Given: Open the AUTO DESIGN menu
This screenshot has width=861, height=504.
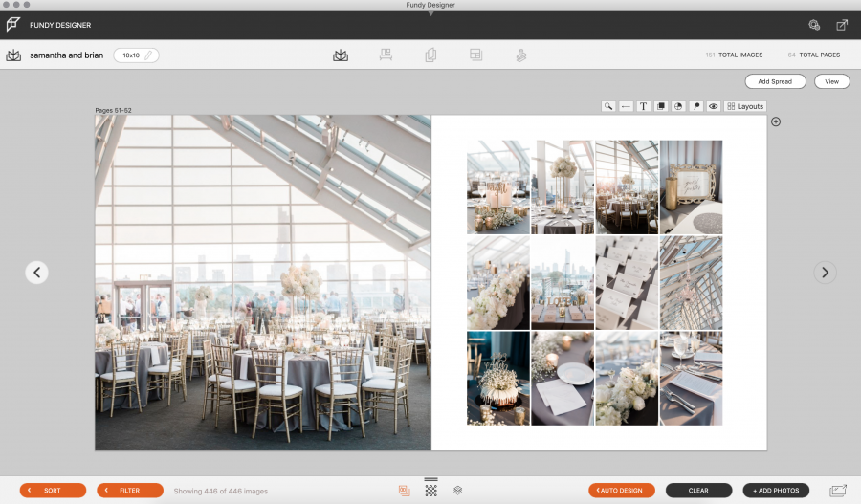Looking at the screenshot, I should [622, 491].
